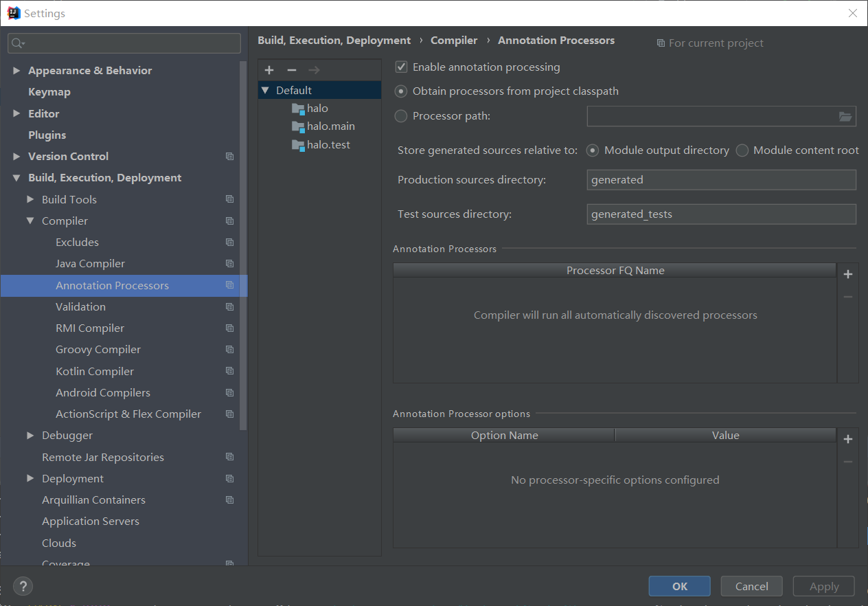868x606 pixels.
Task: Remove an annotation processor FQ name
Action: tap(848, 297)
